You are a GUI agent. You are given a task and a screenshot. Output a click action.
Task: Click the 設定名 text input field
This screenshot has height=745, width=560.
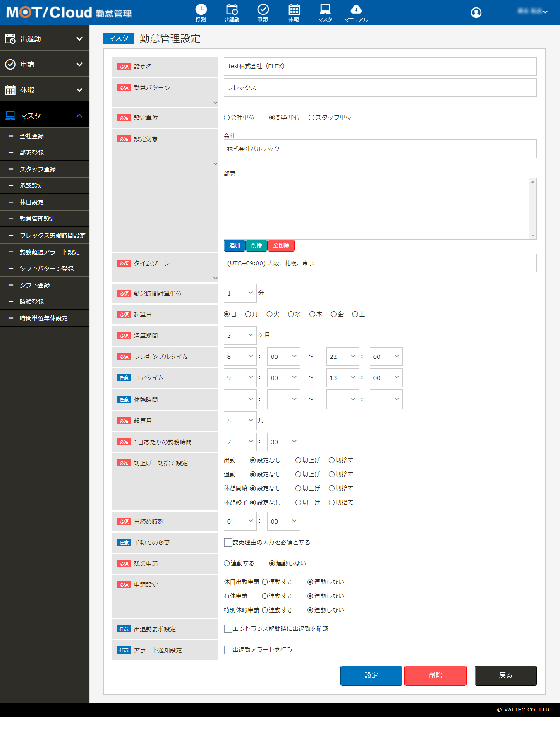tap(380, 66)
